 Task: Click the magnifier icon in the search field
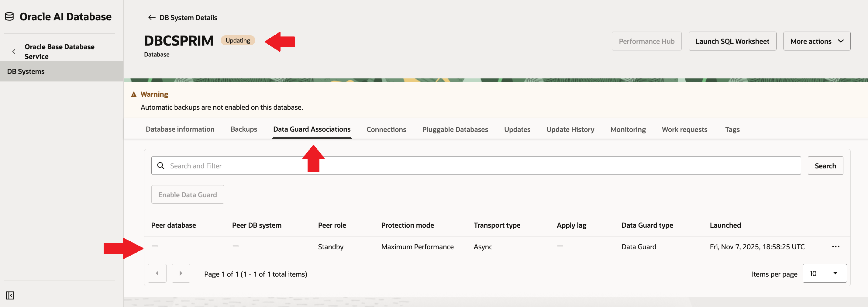point(161,165)
